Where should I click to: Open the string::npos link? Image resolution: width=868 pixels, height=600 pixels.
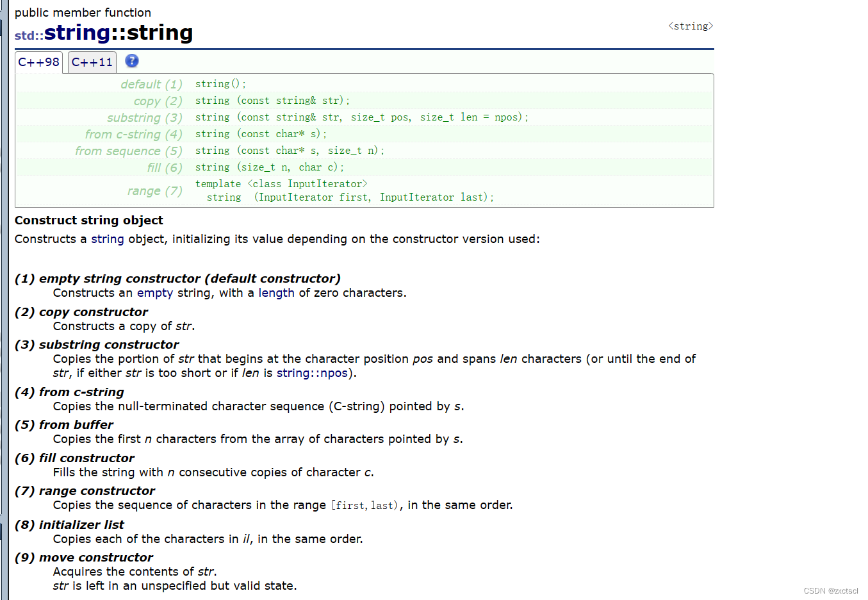tap(312, 373)
